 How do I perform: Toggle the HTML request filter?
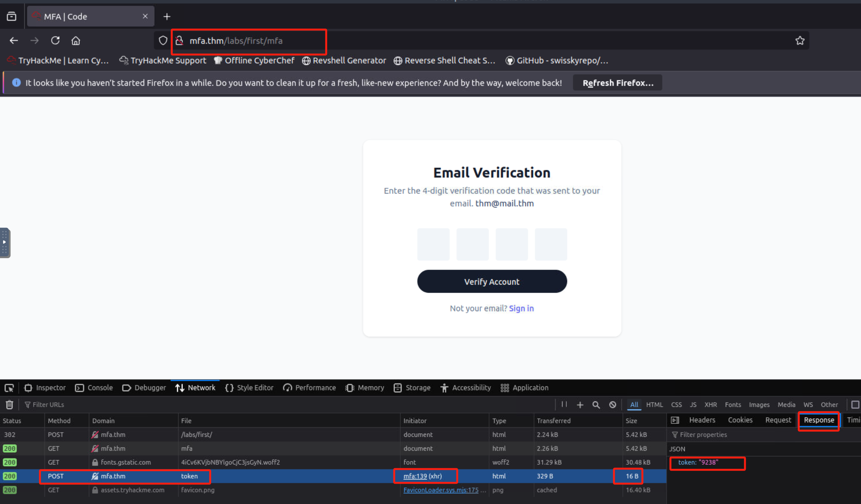(x=654, y=405)
